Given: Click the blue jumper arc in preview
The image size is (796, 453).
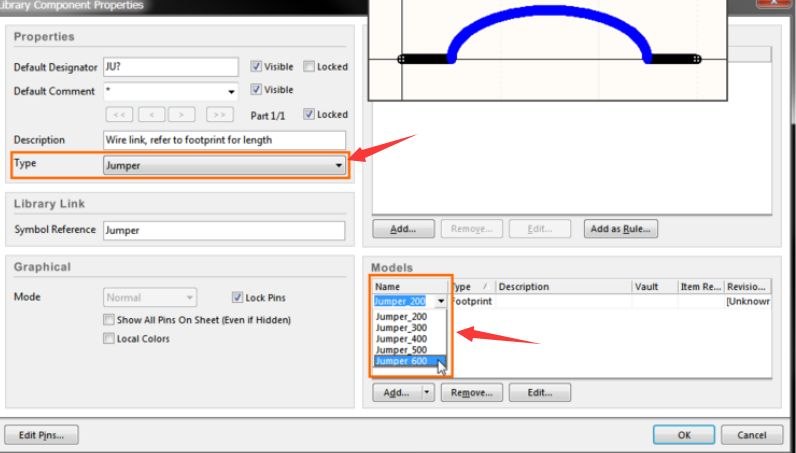Looking at the screenshot, I should pos(548,12).
